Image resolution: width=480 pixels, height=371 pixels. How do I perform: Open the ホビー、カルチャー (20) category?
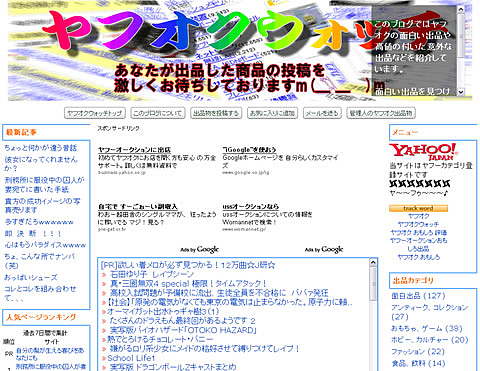(x=430, y=340)
